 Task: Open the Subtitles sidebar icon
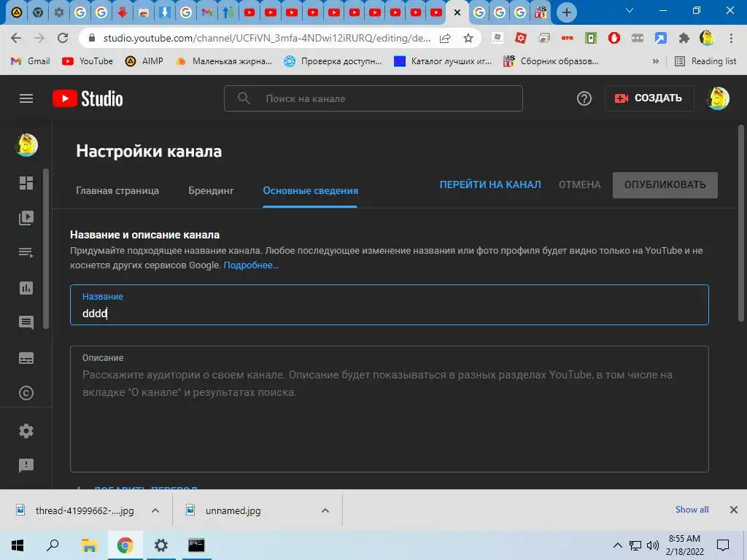point(26,358)
